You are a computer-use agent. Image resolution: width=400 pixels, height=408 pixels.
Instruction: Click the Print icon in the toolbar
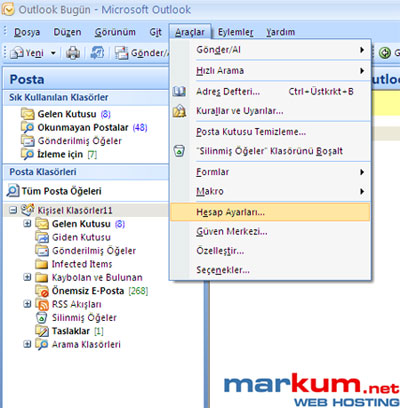[x=73, y=53]
